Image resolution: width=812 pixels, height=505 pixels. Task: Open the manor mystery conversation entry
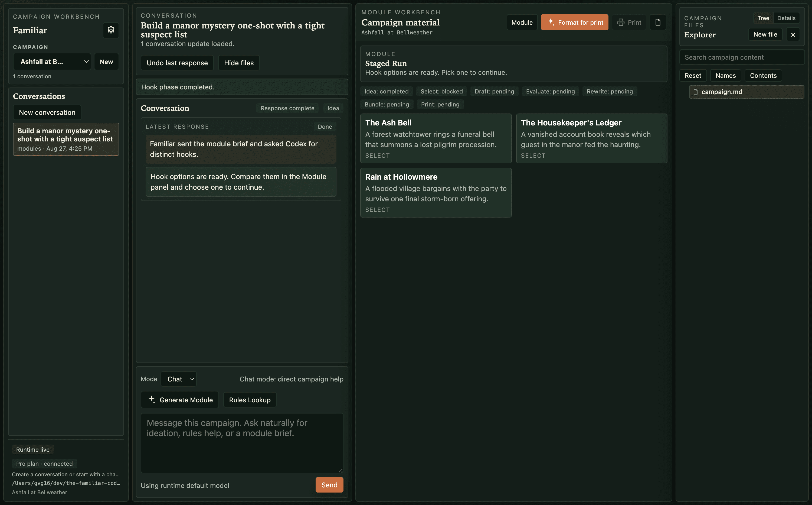click(x=66, y=139)
